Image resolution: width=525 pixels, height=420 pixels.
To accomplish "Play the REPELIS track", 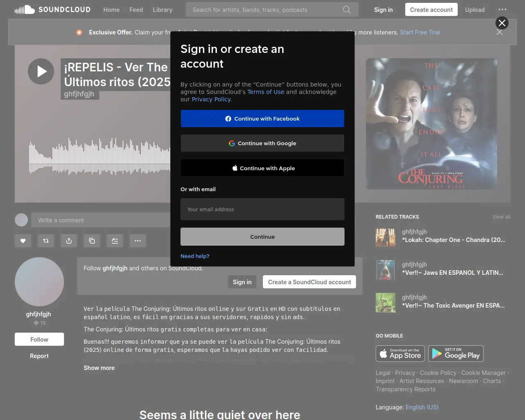I will pyautogui.click(x=41, y=71).
